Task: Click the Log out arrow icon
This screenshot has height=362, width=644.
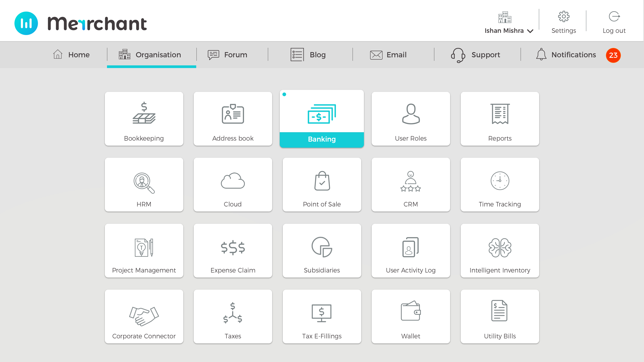Action: [614, 16]
